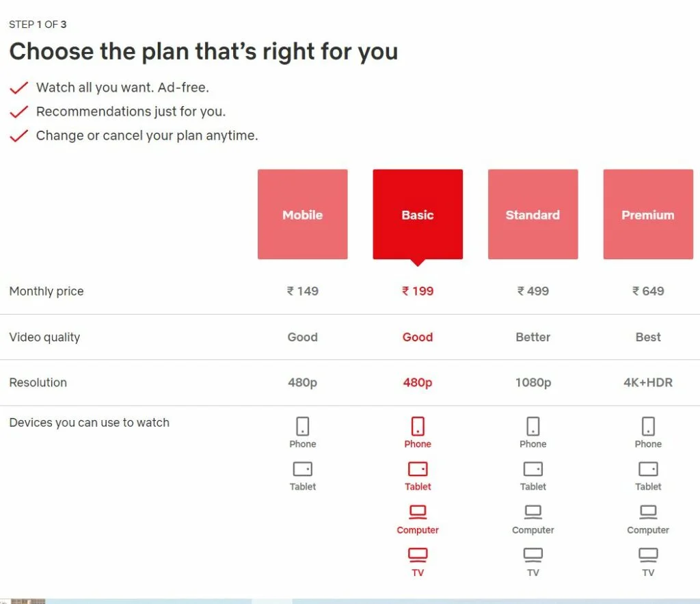This screenshot has width=700, height=604.
Task: Click the ₹ 649 Premium monthly price
Action: click(648, 291)
